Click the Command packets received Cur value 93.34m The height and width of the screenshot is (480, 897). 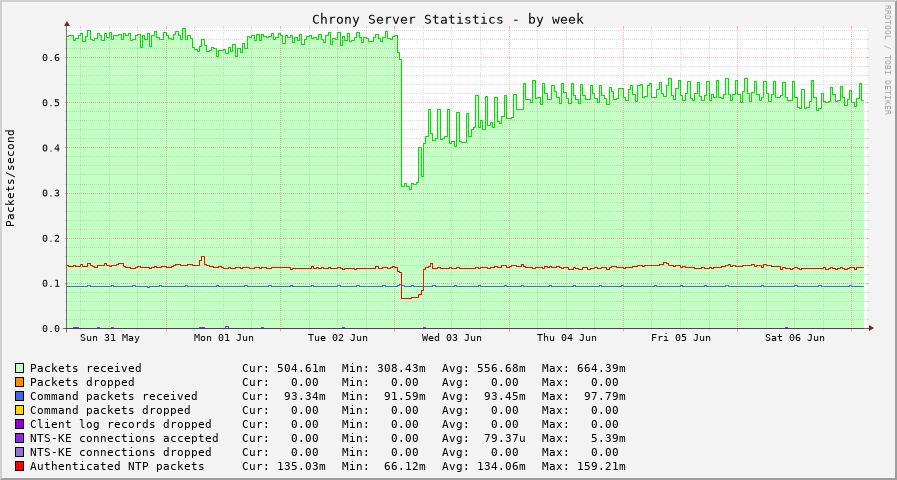tap(305, 396)
